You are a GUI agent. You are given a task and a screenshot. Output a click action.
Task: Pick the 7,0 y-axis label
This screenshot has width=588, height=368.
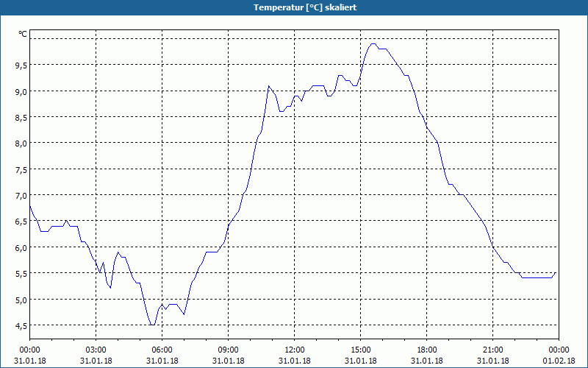(21, 196)
